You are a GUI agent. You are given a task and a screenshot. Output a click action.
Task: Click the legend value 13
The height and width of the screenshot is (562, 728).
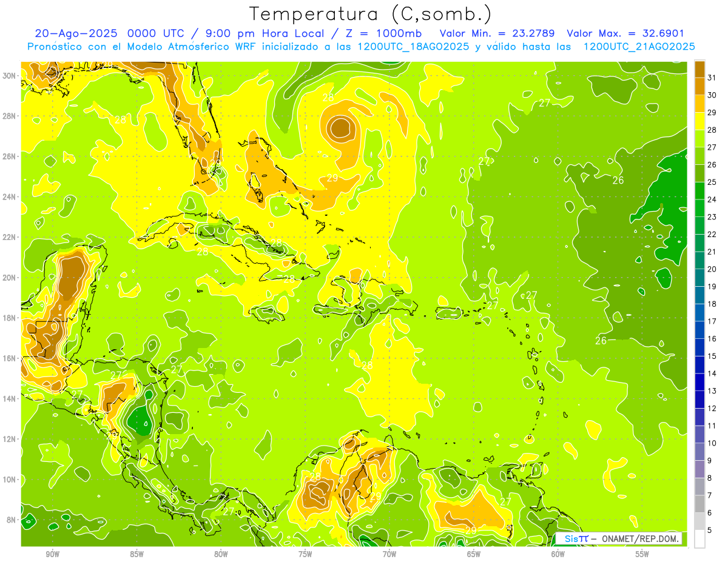[x=712, y=391]
